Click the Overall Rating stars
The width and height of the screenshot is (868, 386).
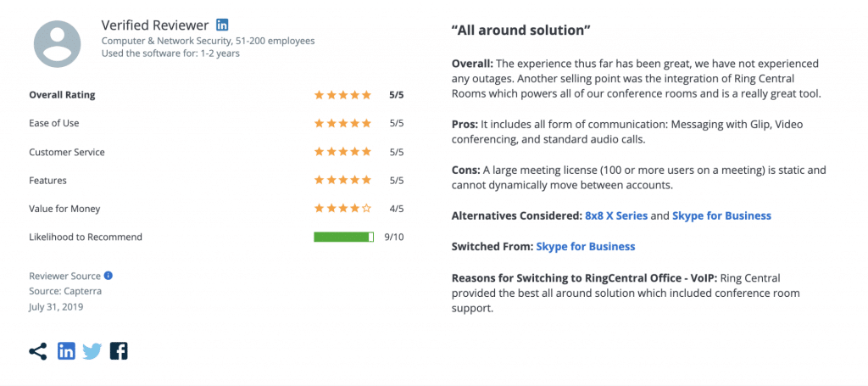[x=342, y=95]
